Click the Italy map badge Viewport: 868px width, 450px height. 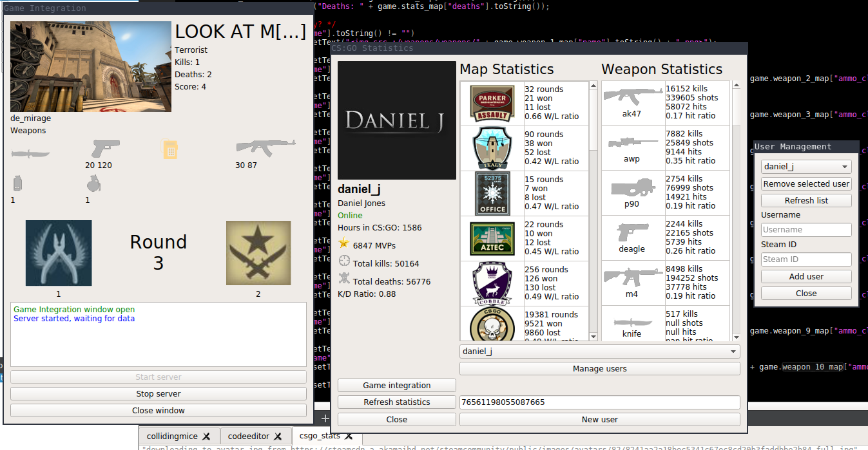click(492, 149)
